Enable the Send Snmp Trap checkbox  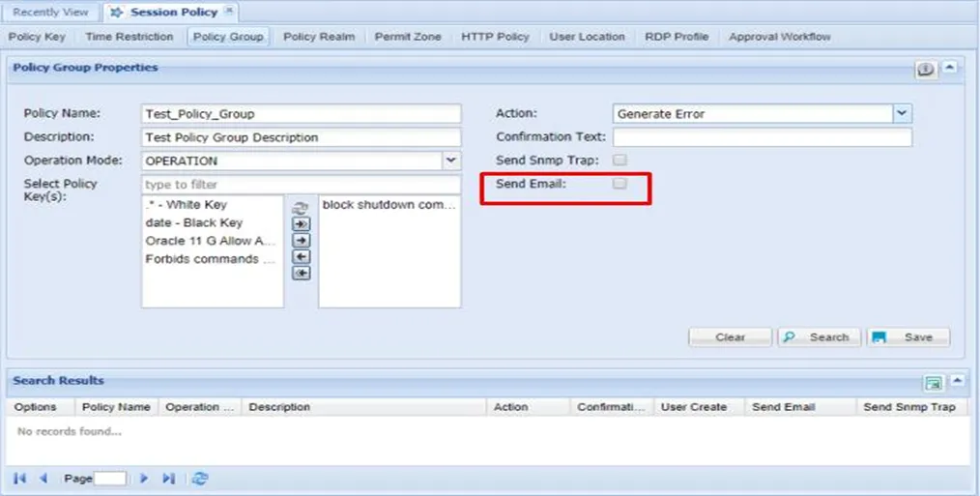(x=620, y=160)
